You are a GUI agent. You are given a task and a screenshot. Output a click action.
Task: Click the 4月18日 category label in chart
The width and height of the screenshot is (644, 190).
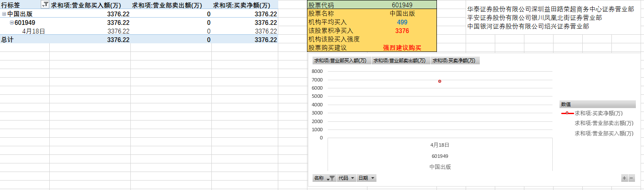(x=440, y=145)
